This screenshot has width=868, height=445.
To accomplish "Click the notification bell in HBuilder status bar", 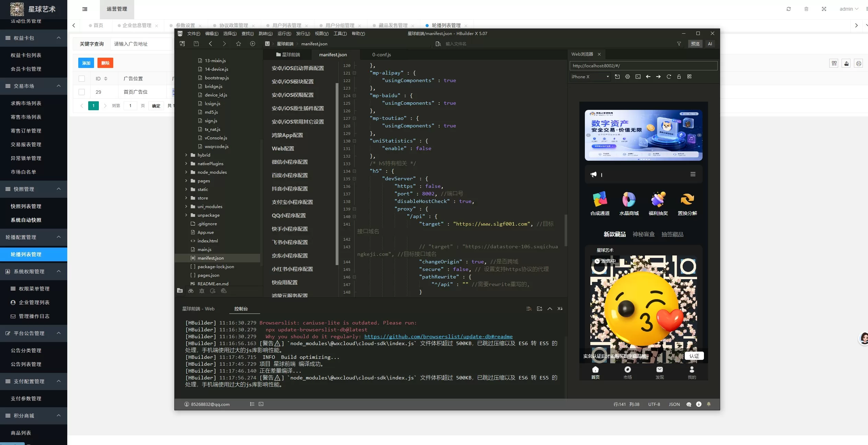I will [x=709, y=404].
